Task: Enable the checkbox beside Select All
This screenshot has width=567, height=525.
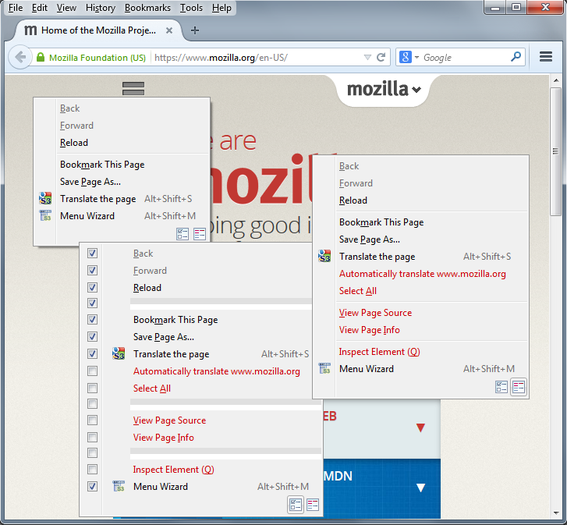Action: (x=92, y=388)
